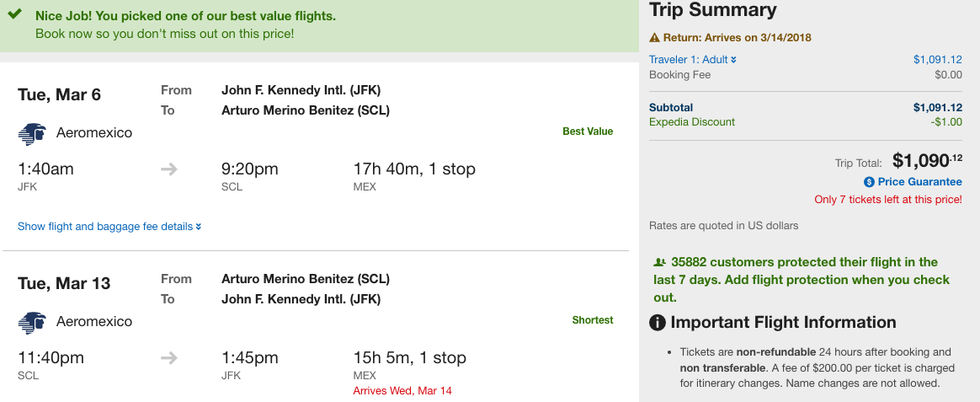
Task: Click the Only 7 tickets left warning text
Action: click(x=888, y=200)
